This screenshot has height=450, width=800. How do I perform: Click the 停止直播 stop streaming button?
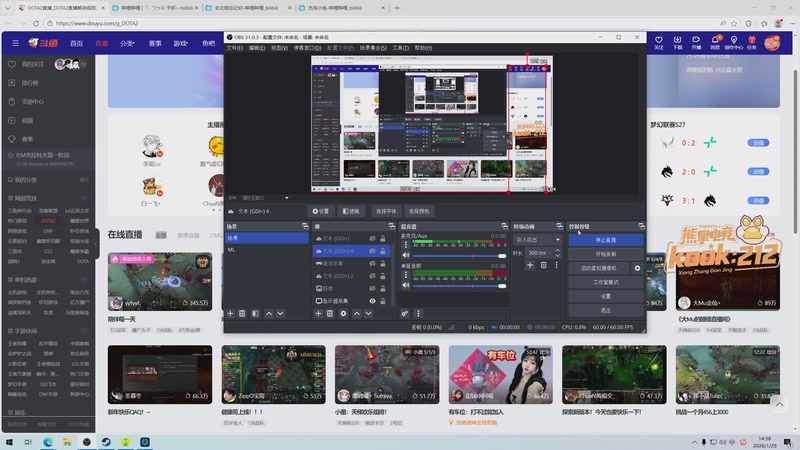(606, 240)
